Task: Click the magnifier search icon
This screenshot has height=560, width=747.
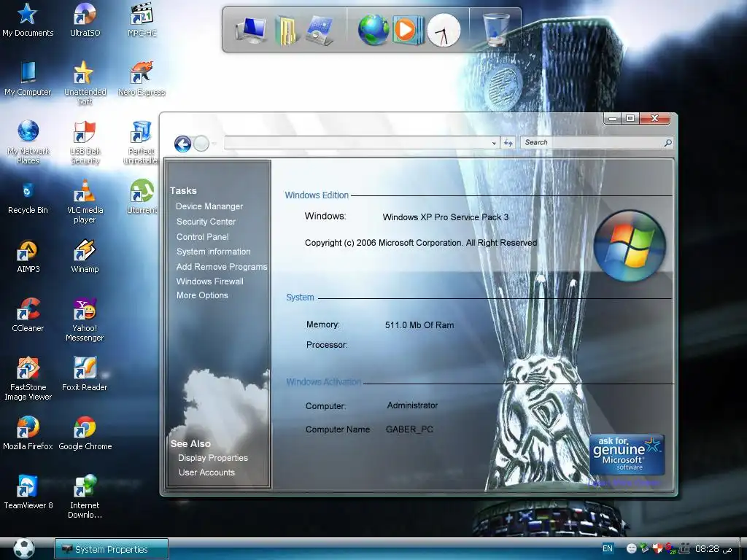Action: pos(668,142)
